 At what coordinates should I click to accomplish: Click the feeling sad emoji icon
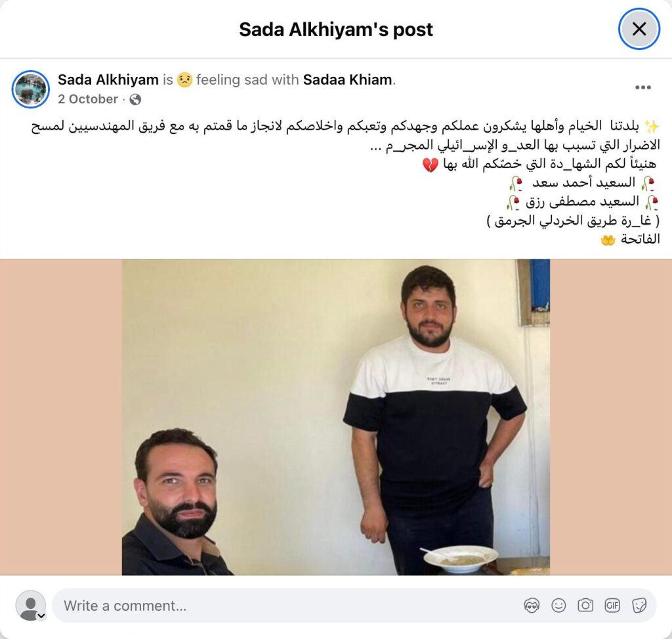pos(184,79)
